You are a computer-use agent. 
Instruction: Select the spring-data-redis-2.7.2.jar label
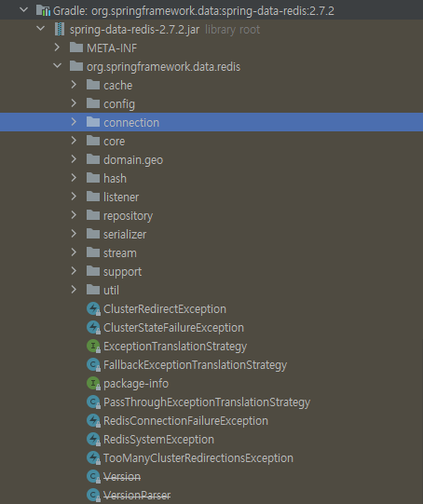pos(135,30)
